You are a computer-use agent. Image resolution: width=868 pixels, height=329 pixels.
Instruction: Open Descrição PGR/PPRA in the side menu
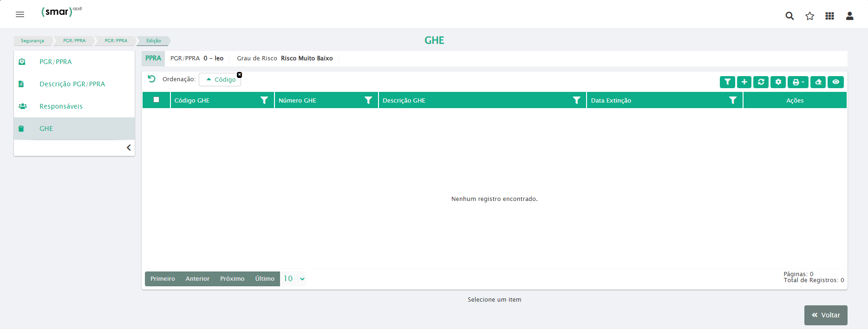pyautogui.click(x=72, y=84)
